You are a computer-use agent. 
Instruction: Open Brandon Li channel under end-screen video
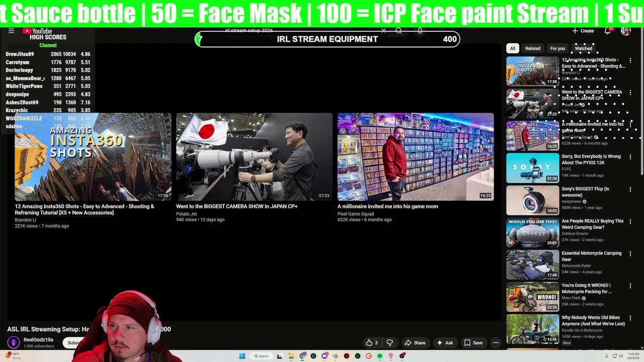[x=25, y=220]
